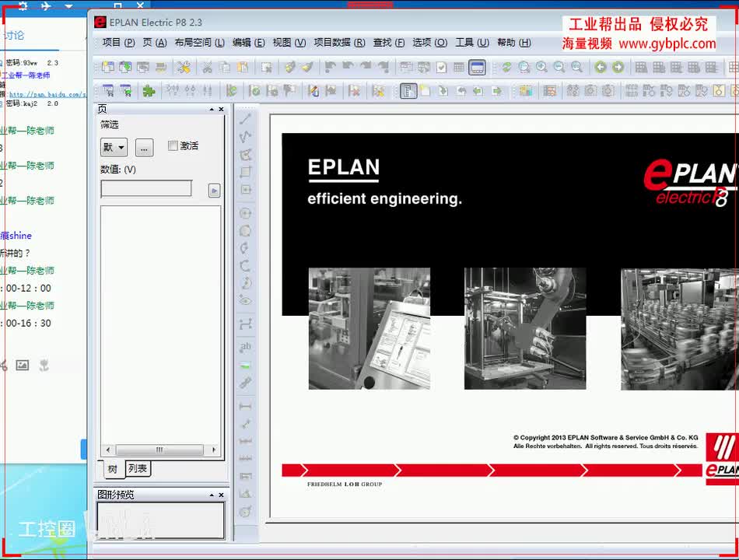Click the green refresh/redraw icon

tap(506, 68)
